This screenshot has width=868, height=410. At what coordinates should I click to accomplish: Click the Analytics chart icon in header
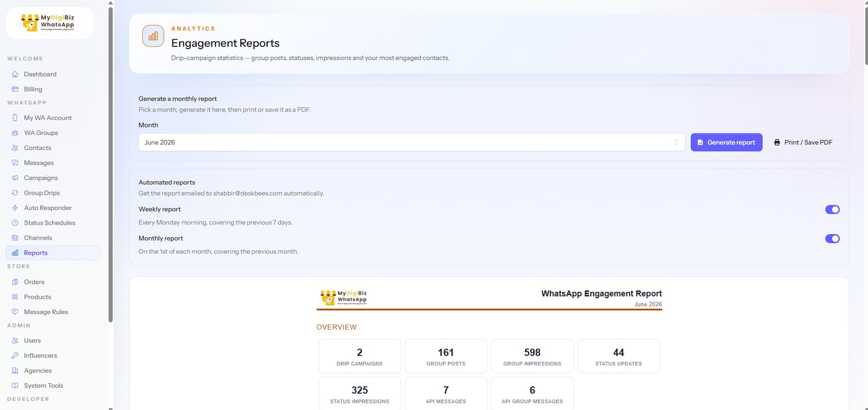point(153,36)
